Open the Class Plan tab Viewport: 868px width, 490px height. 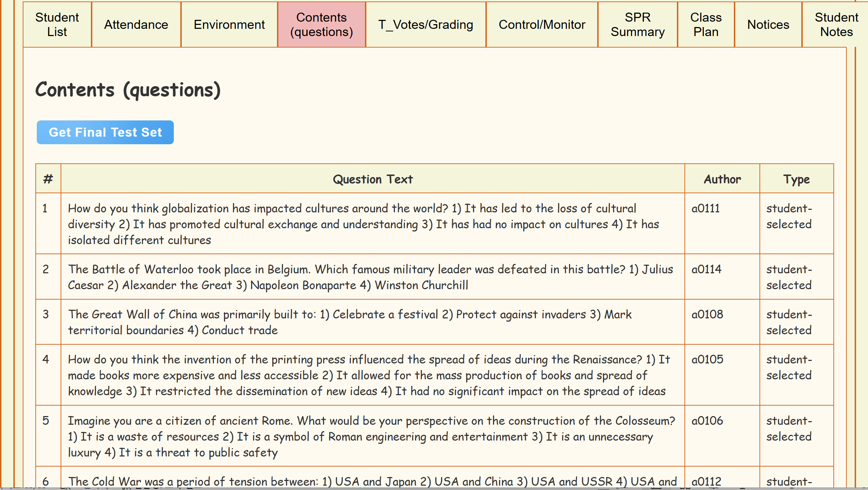click(x=706, y=25)
